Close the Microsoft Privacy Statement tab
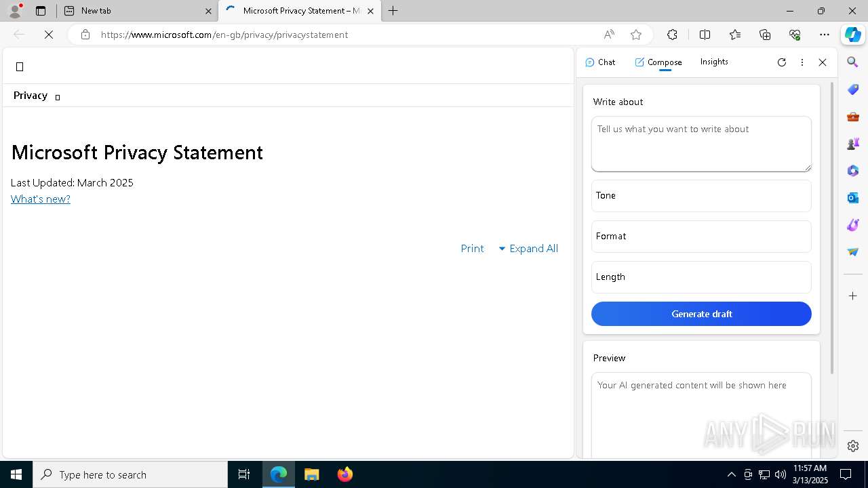Screen dimensions: 868x488 point(370,11)
